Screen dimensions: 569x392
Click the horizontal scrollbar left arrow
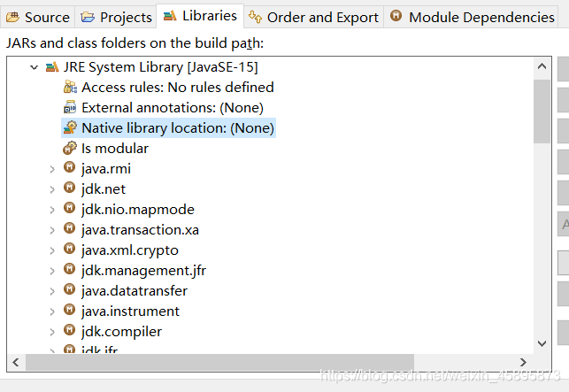point(16,362)
